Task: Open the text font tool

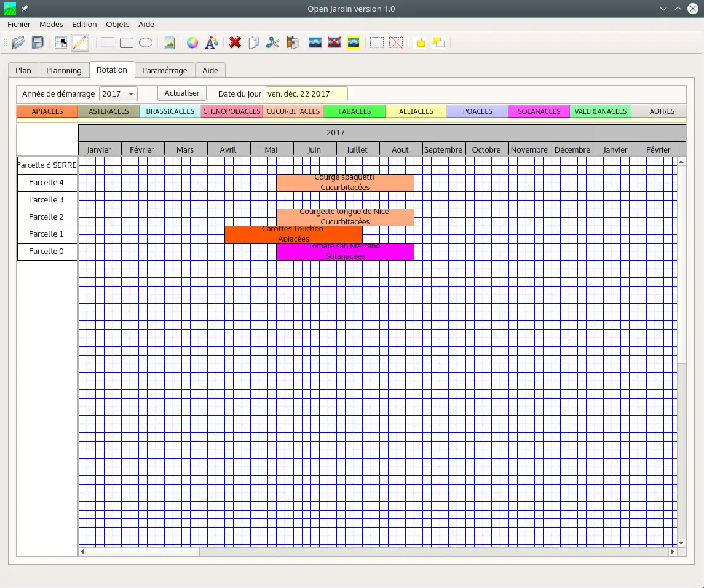Action: click(212, 42)
